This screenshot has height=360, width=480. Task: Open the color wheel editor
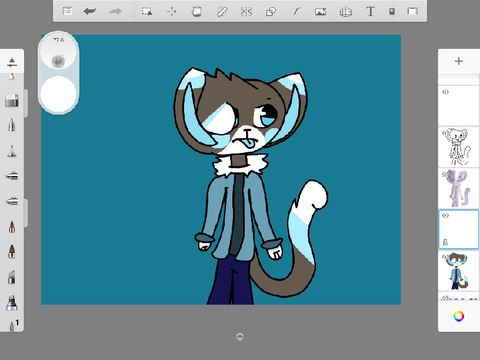coord(459,316)
